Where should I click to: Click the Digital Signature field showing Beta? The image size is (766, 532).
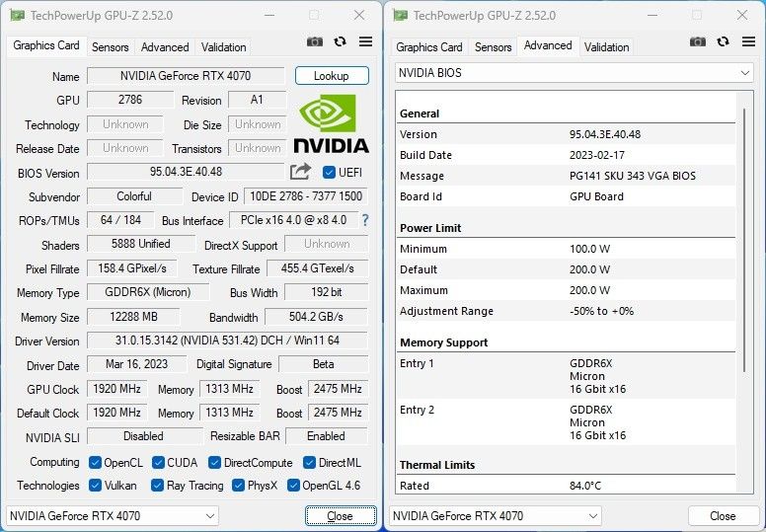[x=324, y=364]
